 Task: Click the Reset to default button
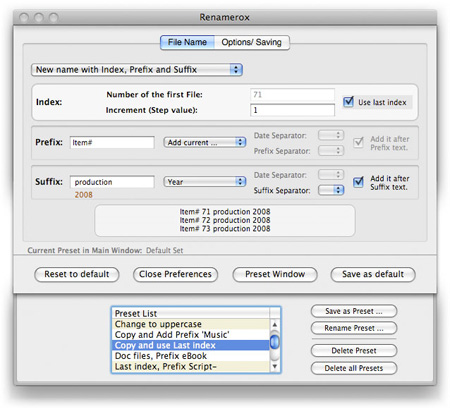pos(77,274)
